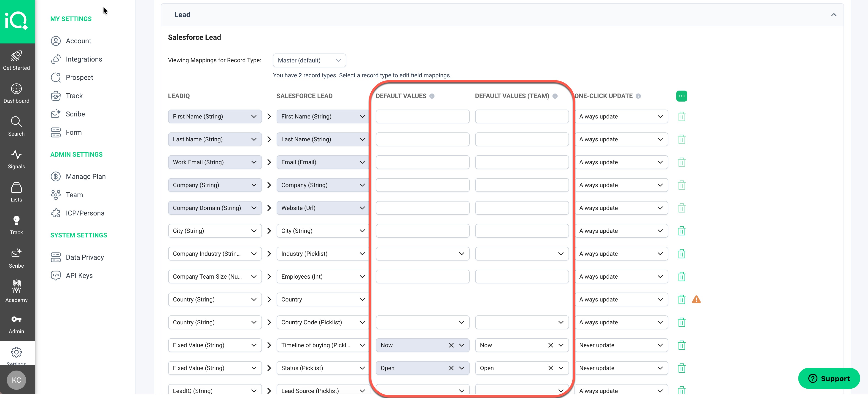
Task: Open the Industry (Picklist) Salesforce field dropdown
Action: tap(322, 254)
